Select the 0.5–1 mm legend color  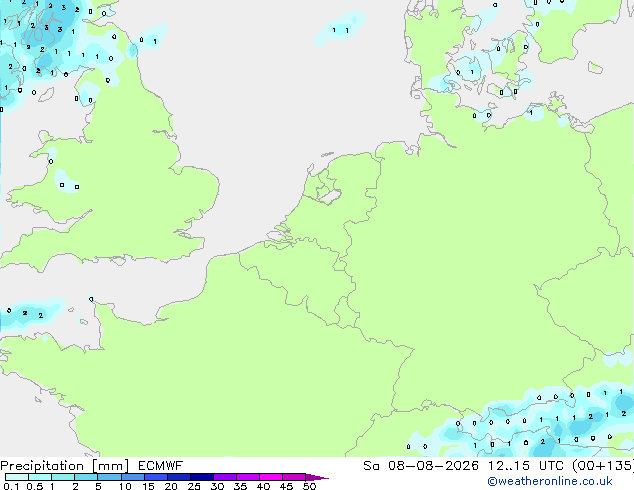pyautogui.click(x=40, y=477)
